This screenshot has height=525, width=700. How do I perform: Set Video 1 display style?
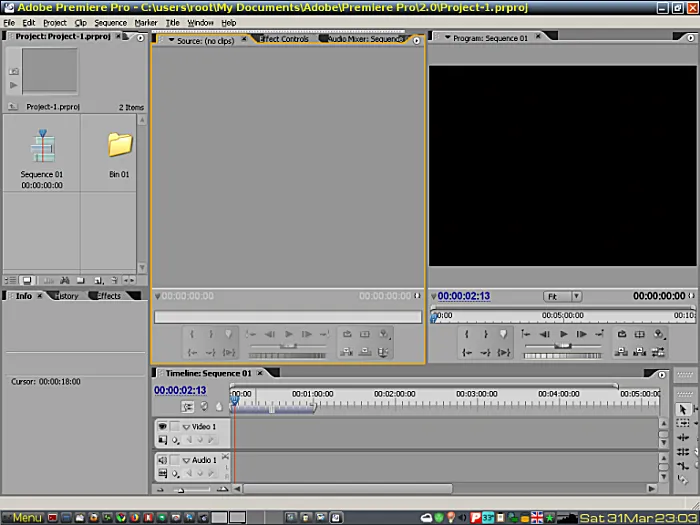point(162,440)
